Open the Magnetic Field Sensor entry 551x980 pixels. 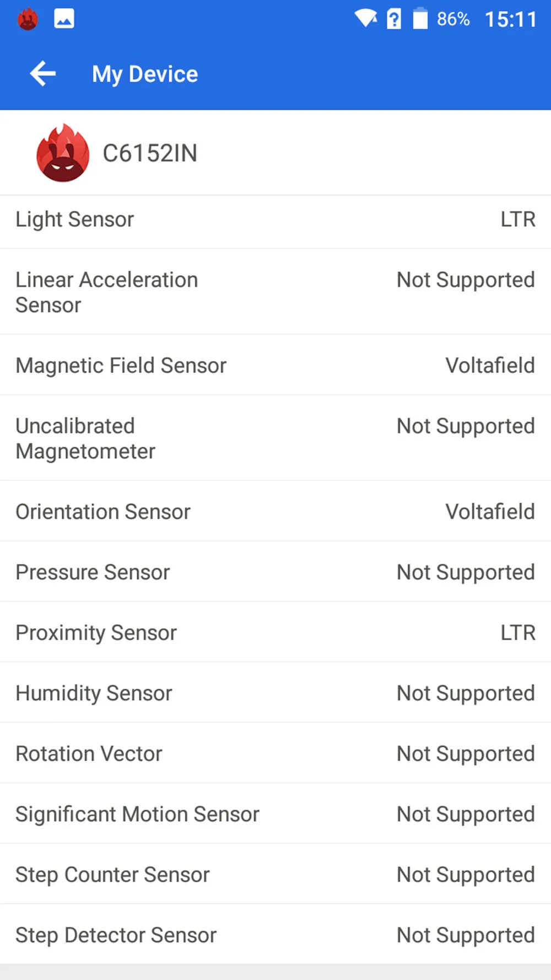click(275, 365)
